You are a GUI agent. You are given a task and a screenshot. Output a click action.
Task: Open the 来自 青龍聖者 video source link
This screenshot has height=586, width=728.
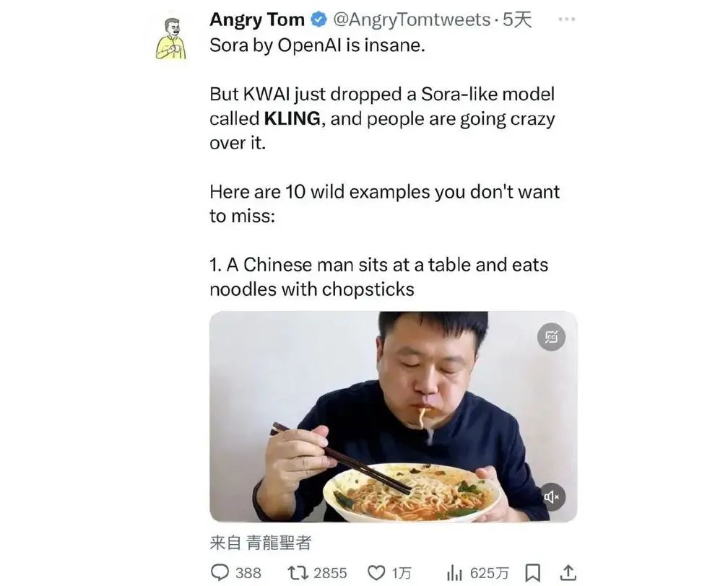261,542
